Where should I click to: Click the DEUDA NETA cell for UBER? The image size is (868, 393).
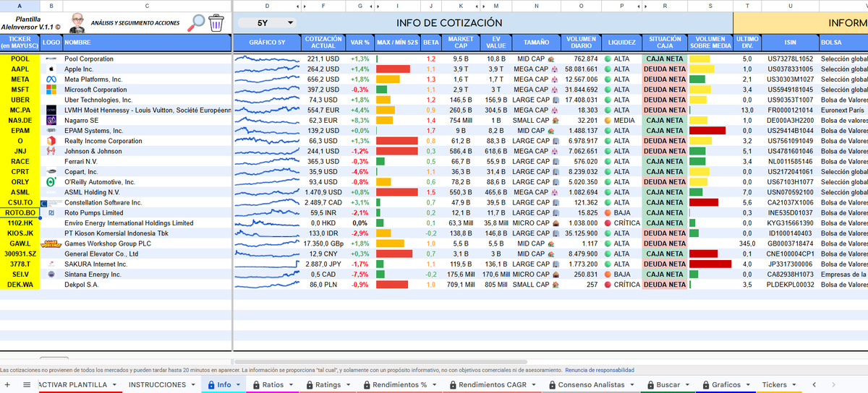coord(665,100)
